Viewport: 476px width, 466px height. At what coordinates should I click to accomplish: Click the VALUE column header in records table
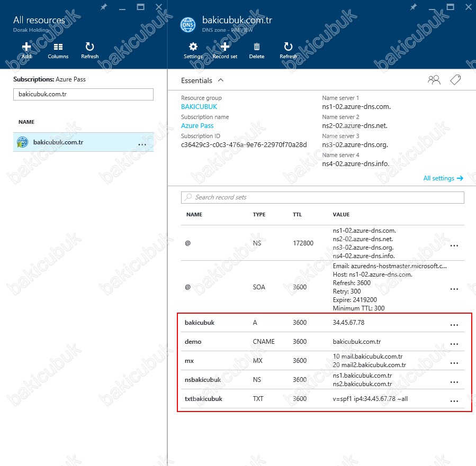[x=341, y=215]
